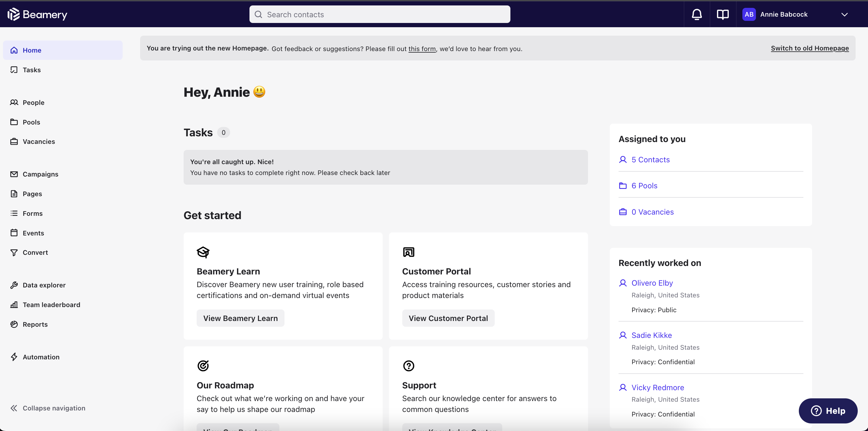Click the Vacancies briefcase icon in sidebar

14,142
